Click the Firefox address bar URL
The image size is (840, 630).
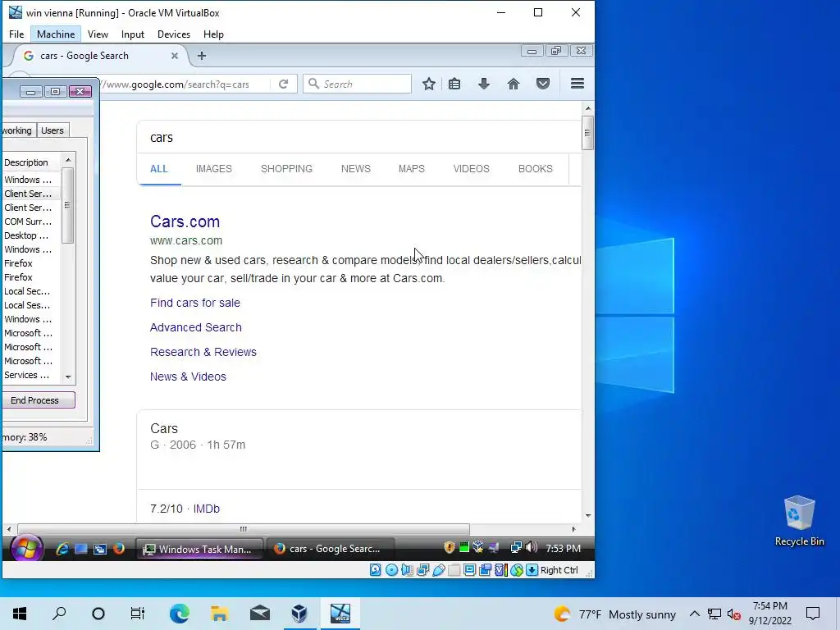click(x=186, y=84)
